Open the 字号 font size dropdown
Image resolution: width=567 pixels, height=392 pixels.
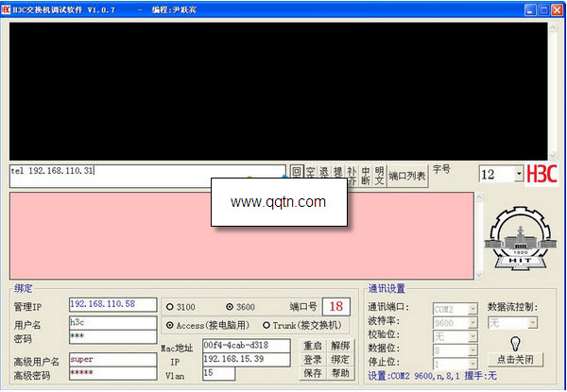(519, 175)
